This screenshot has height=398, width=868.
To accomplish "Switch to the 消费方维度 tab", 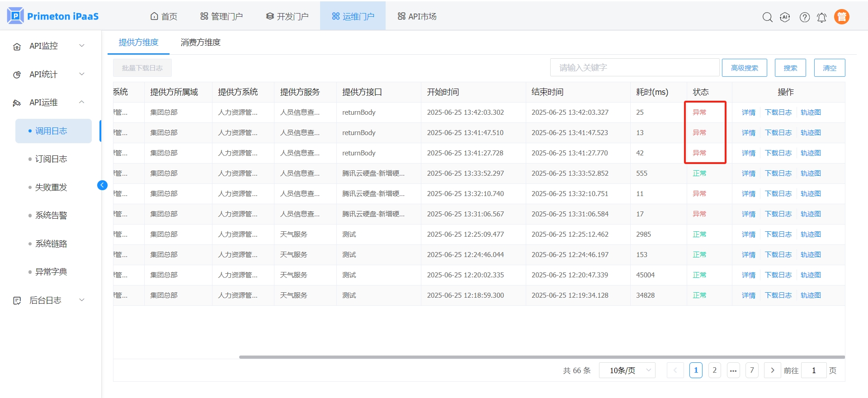I will tap(200, 42).
